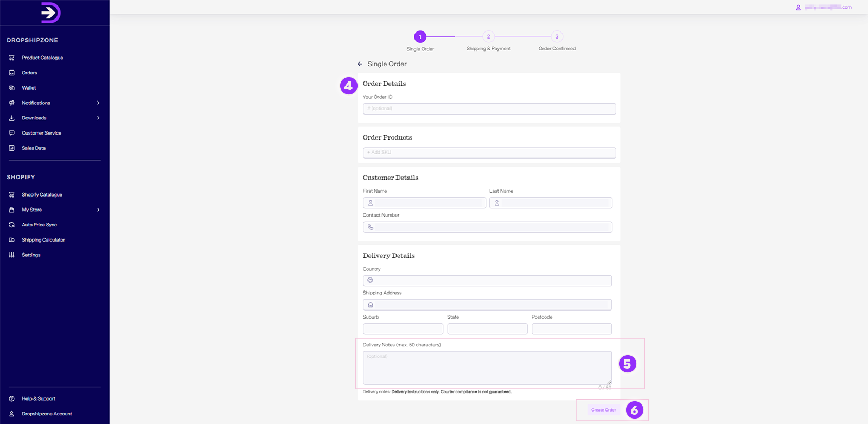
Task: Open the Country selection field
Action: (487, 281)
